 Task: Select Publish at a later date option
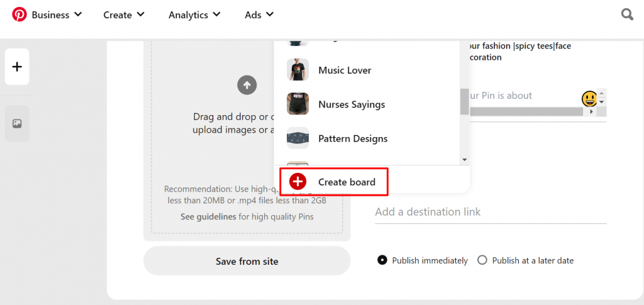pyautogui.click(x=482, y=260)
